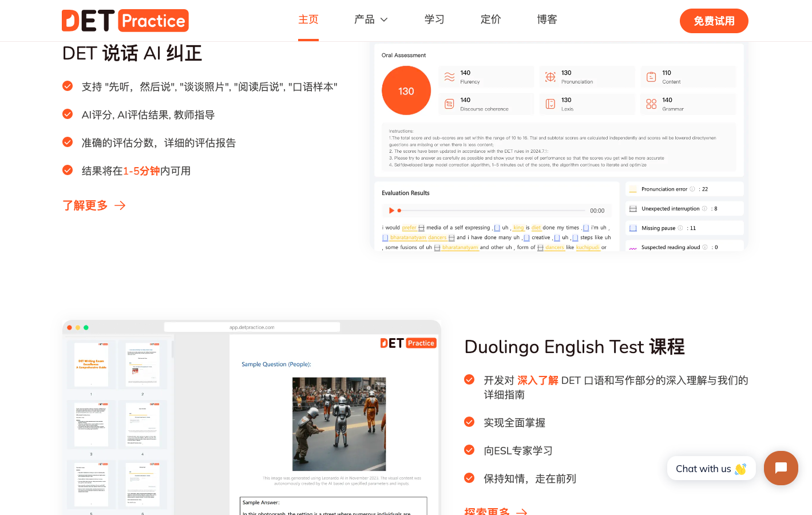Click the "Pronunciation error" label
Image resolution: width=812 pixels, height=515 pixels.
point(664,189)
